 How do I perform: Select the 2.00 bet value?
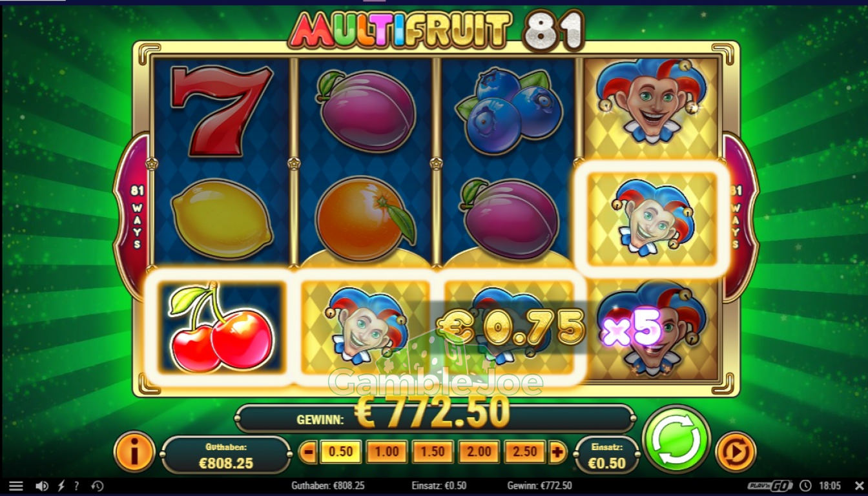tap(479, 452)
